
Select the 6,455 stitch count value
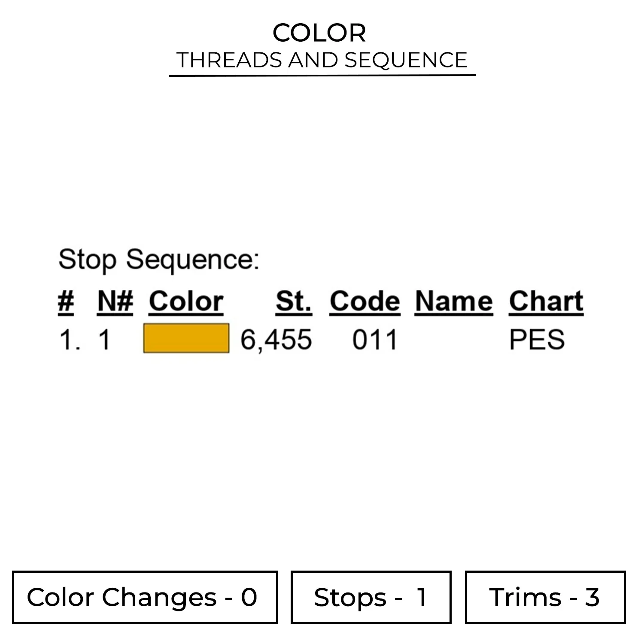point(276,340)
